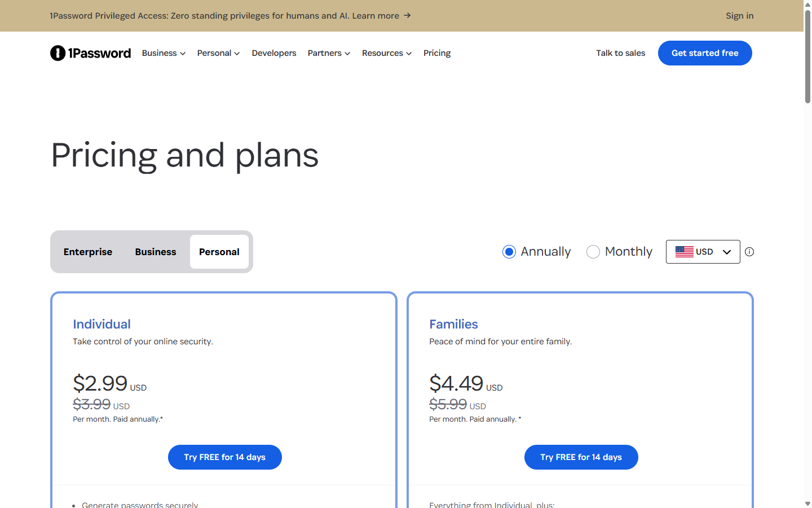Open Pricing in the navigation bar

click(437, 53)
